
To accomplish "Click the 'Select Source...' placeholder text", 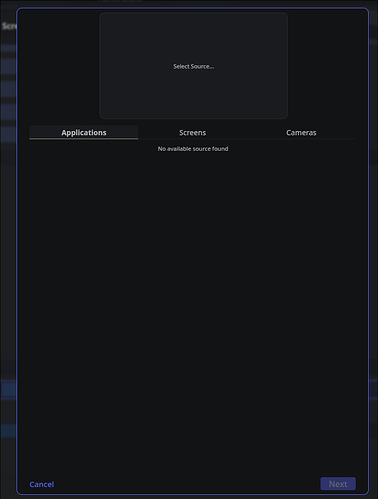I will coord(193,66).
